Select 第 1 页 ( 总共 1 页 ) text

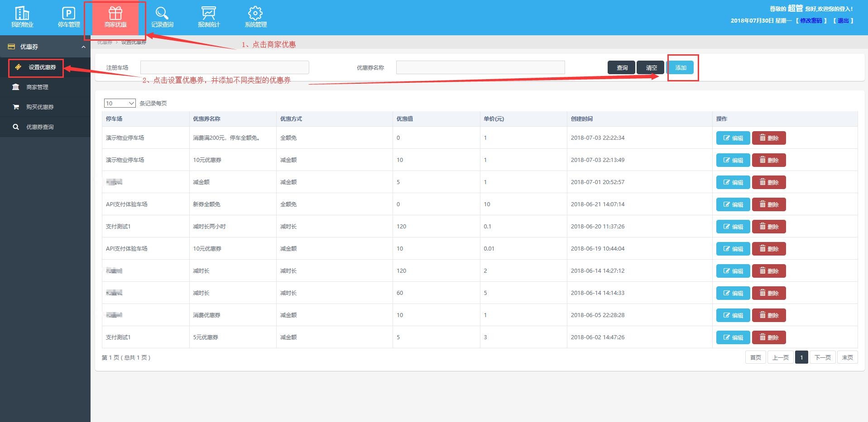[x=126, y=357]
